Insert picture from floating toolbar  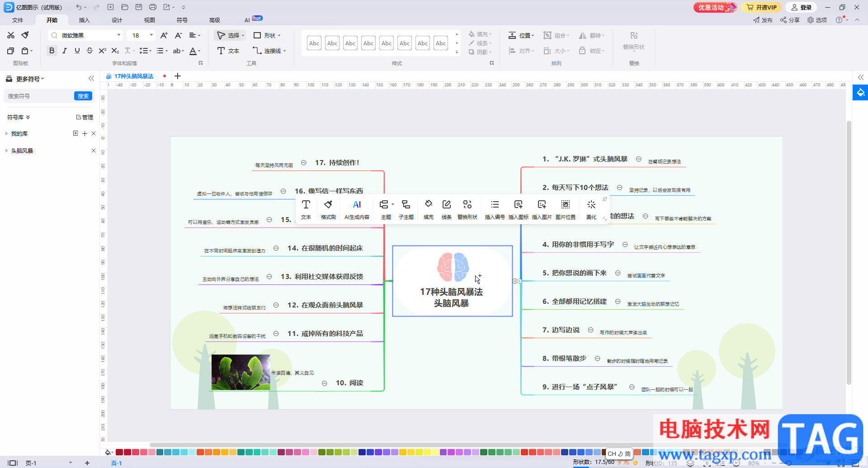(542, 209)
